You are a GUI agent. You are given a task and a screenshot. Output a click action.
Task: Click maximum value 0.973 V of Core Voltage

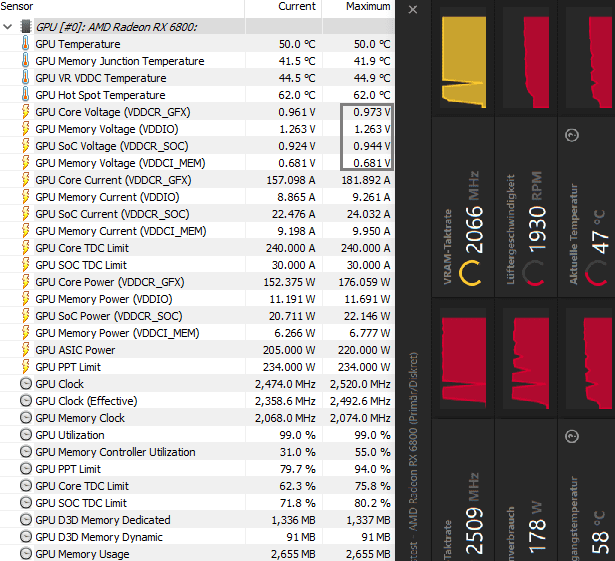pos(371,112)
